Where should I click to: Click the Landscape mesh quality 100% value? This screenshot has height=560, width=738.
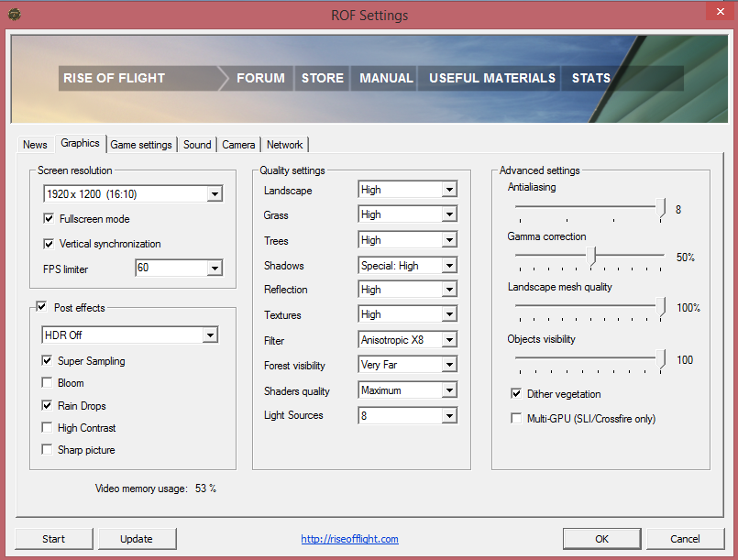tap(688, 308)
